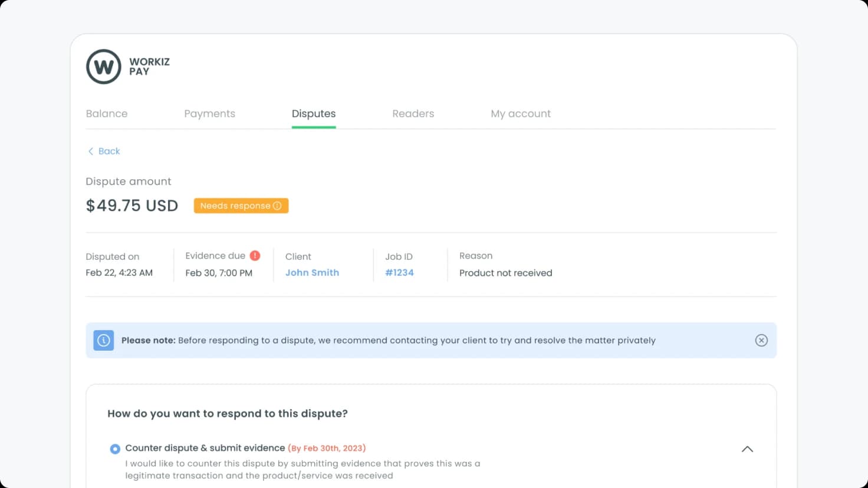This screenshot has height=488, width=868.
Task: Click the Feb 30, 7:00 PM evidence due date
Action: point(219,273)
